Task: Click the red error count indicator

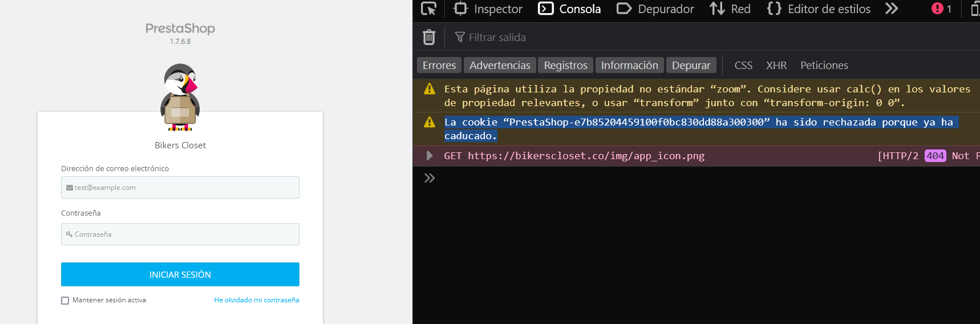Action: click(x=941, y=9)
